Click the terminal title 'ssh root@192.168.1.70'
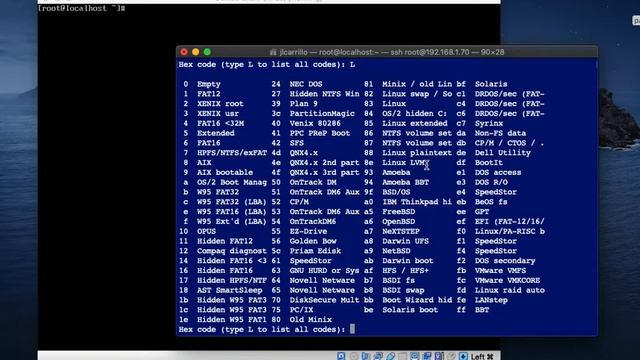This screenshot has height=360, width=640. (x=429, y=52)
